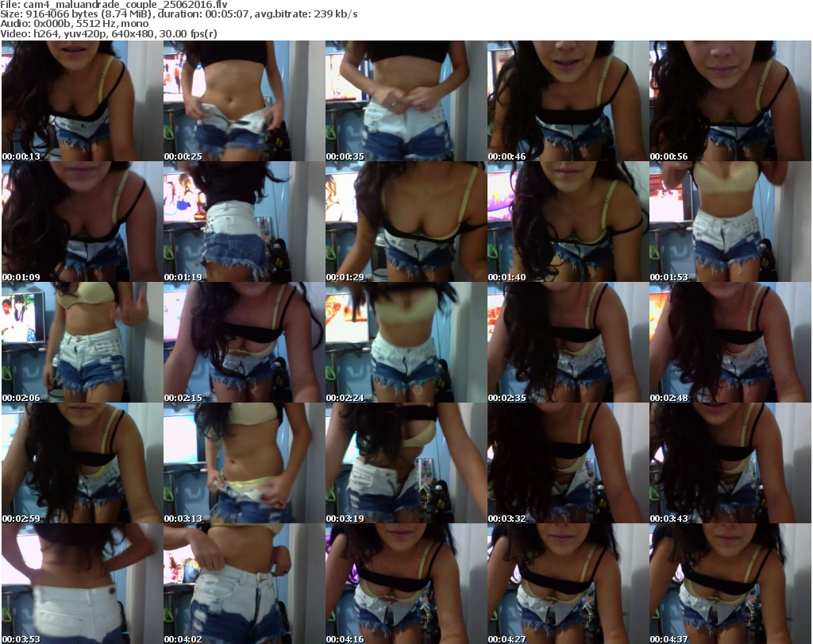Screen dimensions: 813x644
Task: Select the thumbnail stamped 00:01:40
Action: click(568, 222)
